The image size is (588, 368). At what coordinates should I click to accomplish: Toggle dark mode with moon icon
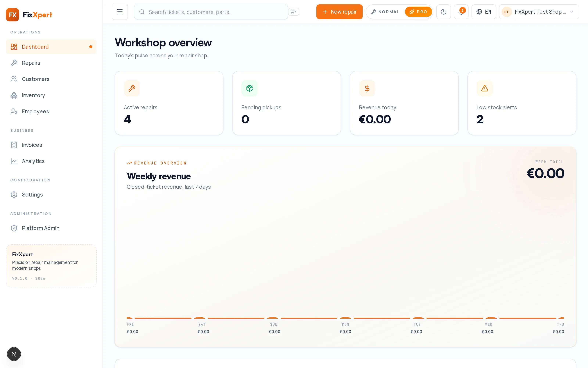[x=443, y=12]
